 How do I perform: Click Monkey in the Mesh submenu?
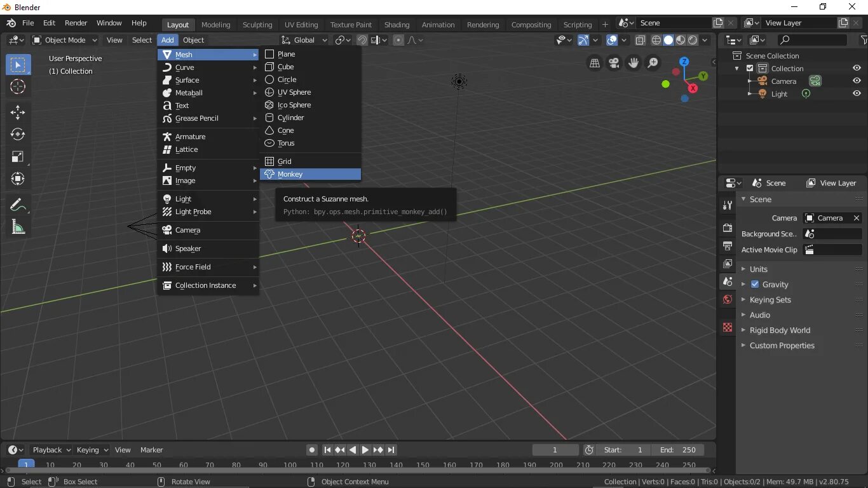[x=310, y=174]
